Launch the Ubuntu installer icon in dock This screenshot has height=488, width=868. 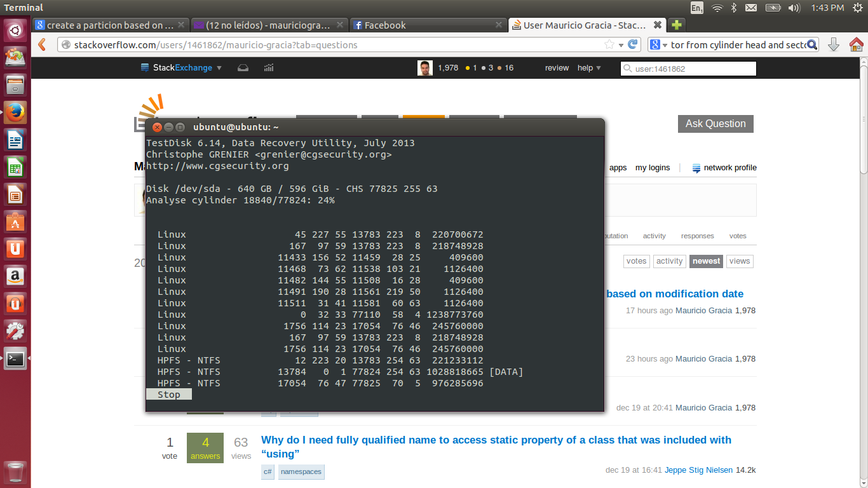(x=15, y=57)
